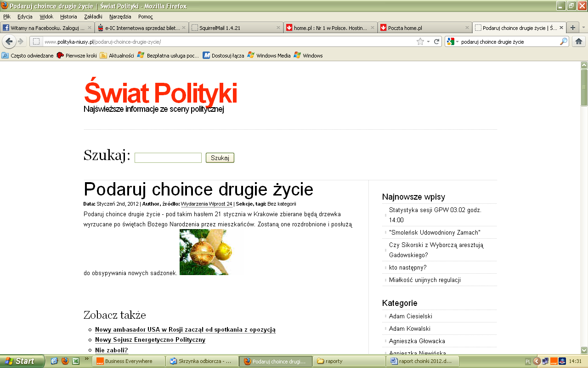
Task: Close the Facebook tab
Action: (x=90, y=28)
